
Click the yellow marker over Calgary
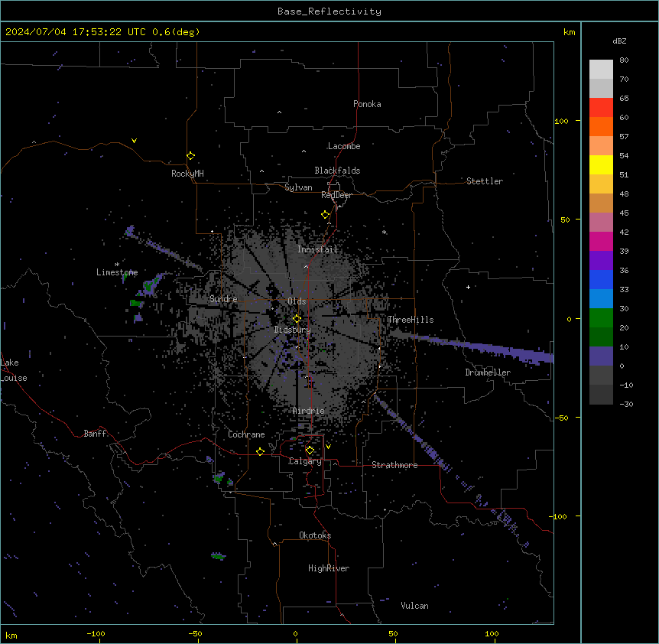pos(310,450)
